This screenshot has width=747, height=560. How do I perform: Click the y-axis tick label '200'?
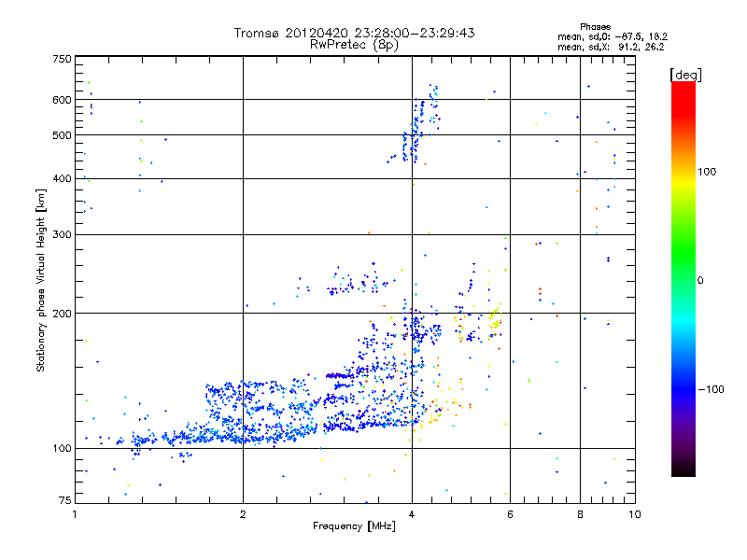62,314
